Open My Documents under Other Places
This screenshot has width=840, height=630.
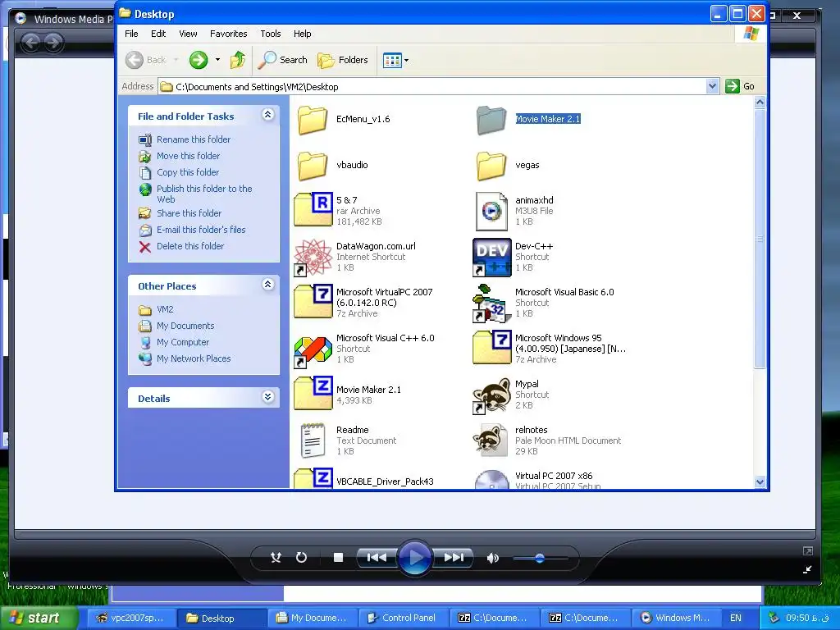pyautogui.click(x=185, y=326)
